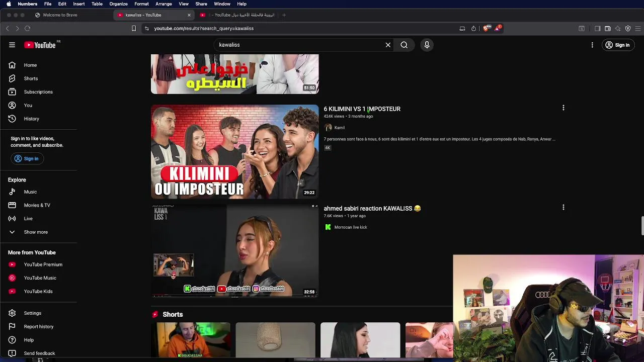Open the Brave main hamburger menu
This screenshot has height=362, width=644.
(638, 29)
